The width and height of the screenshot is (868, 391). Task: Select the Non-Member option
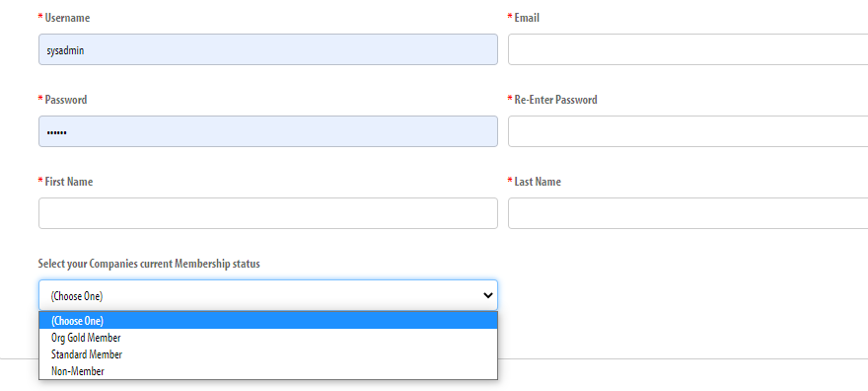pos(268,371)
